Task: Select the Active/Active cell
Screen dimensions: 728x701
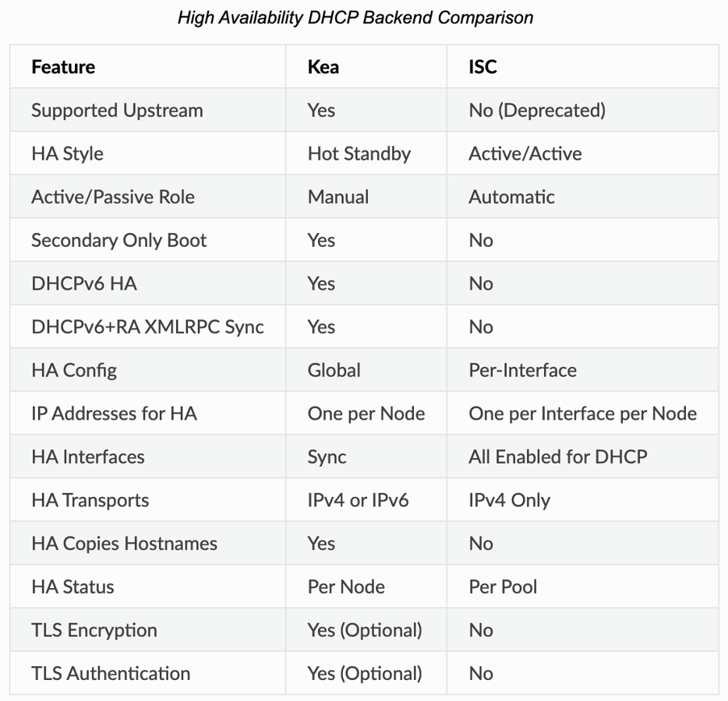Action: pyautogui.click(x=525, y=153)
